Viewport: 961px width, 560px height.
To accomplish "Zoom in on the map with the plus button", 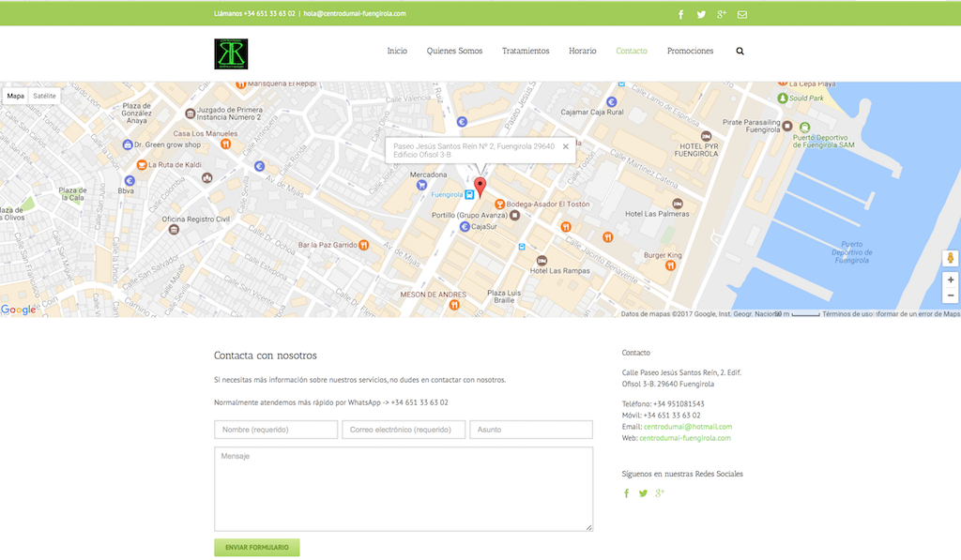I will click(950, 280).
